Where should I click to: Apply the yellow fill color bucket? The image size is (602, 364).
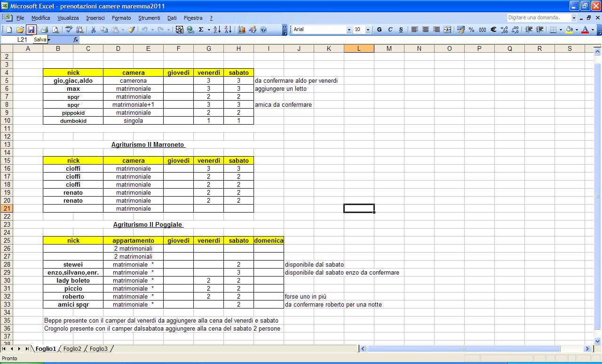(569, 30)
